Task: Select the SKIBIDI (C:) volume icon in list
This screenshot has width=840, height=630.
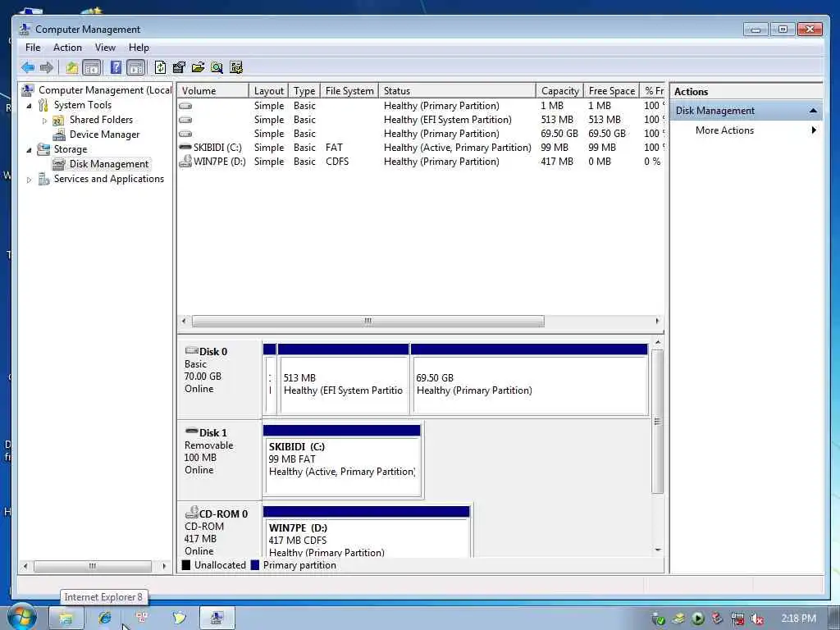Action: pyautogui.click(x=185, y=148)
